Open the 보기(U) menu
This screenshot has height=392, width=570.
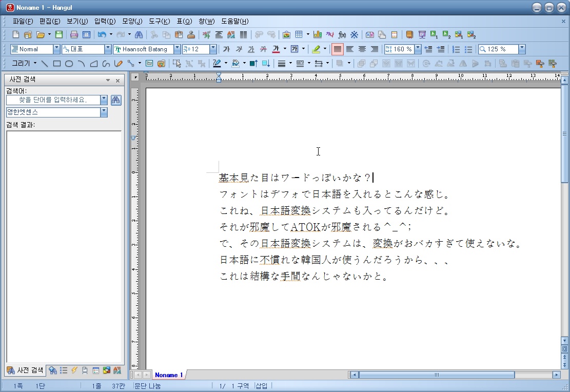(x=77, y=22)
